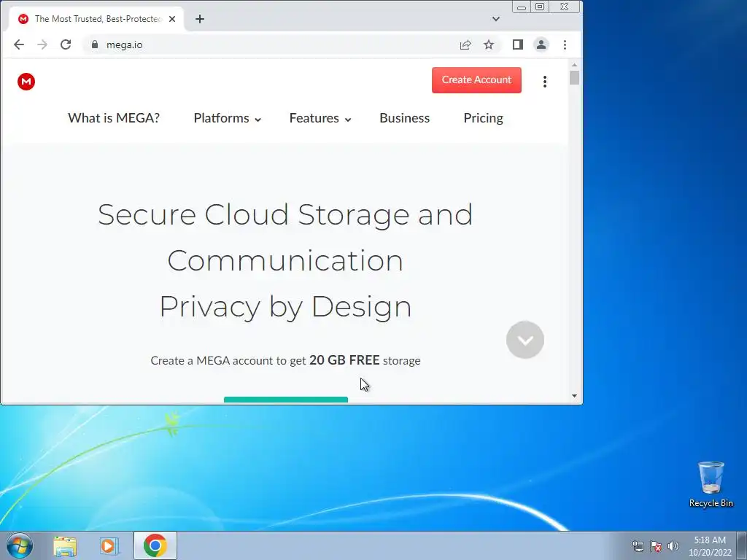747x560 pixels.
Task: Open the clock showing 5:18 AM
Action: pyautogui.click(x=710, y=545)
